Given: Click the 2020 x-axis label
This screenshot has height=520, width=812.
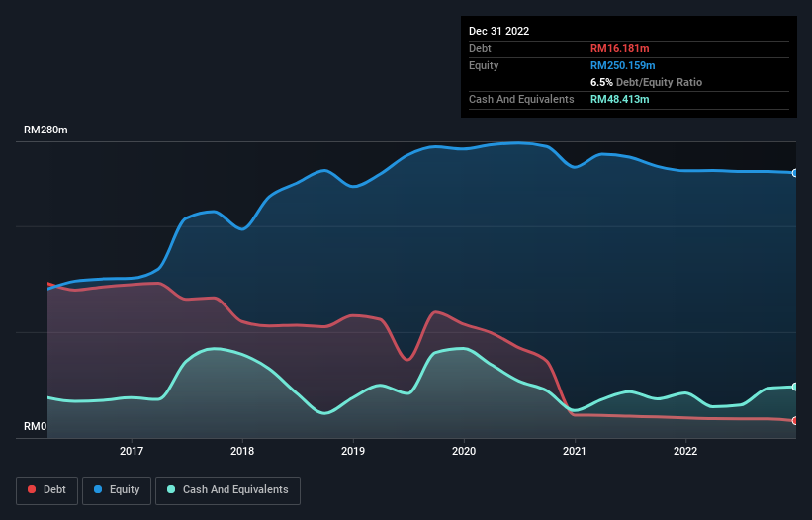Looking at the screenshot, I should [464, 451].
